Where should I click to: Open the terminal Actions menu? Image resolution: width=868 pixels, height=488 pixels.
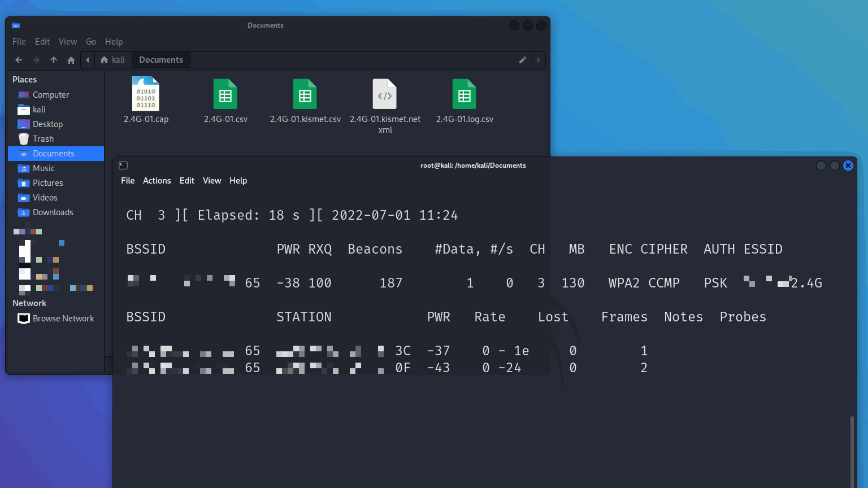pyautogui.click(x=157, y=181)
